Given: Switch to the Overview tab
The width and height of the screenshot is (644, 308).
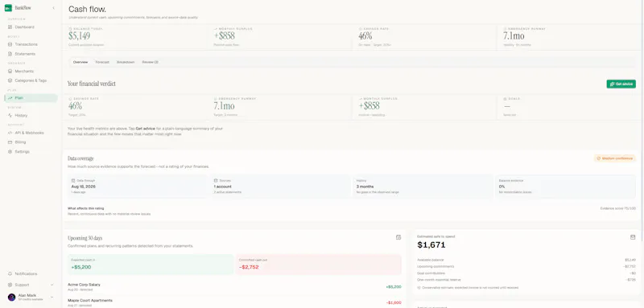Looking at the screenshot, I should (80, 62).
